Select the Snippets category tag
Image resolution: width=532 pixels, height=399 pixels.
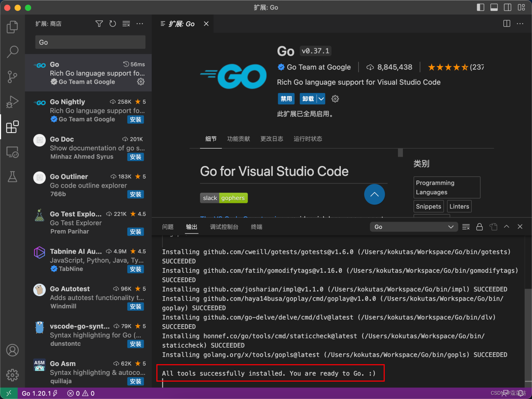tap(428, 206)
